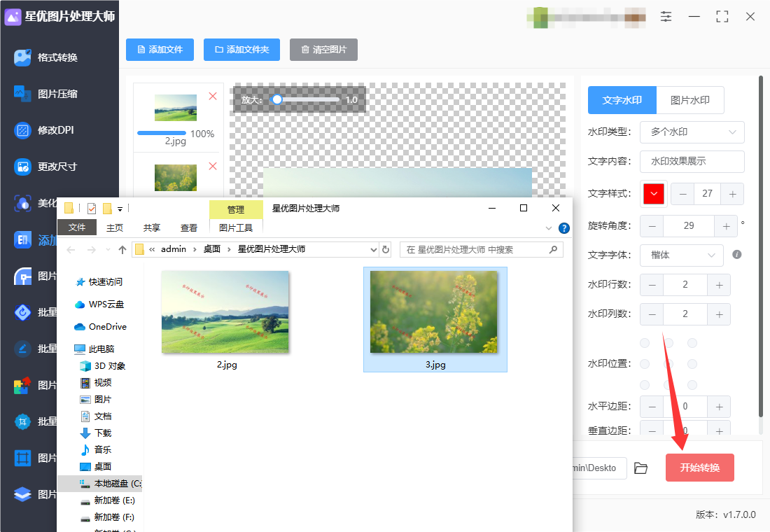Increase font size with plus button
The width and height of the screenshot is (770, 532).
click(732, 194)
